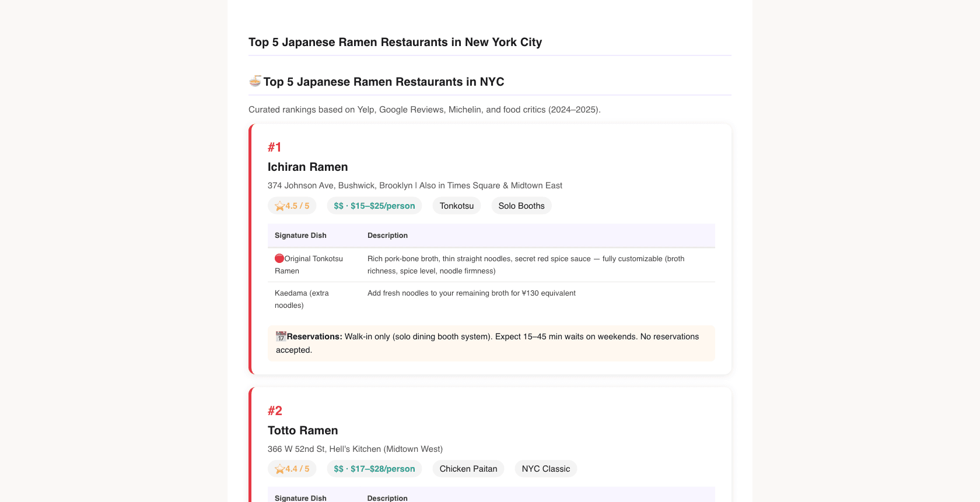The image size is (980, 502).
Task: Click the 'Curated rankings based on Yelp' text
Action: pos(425,110)
